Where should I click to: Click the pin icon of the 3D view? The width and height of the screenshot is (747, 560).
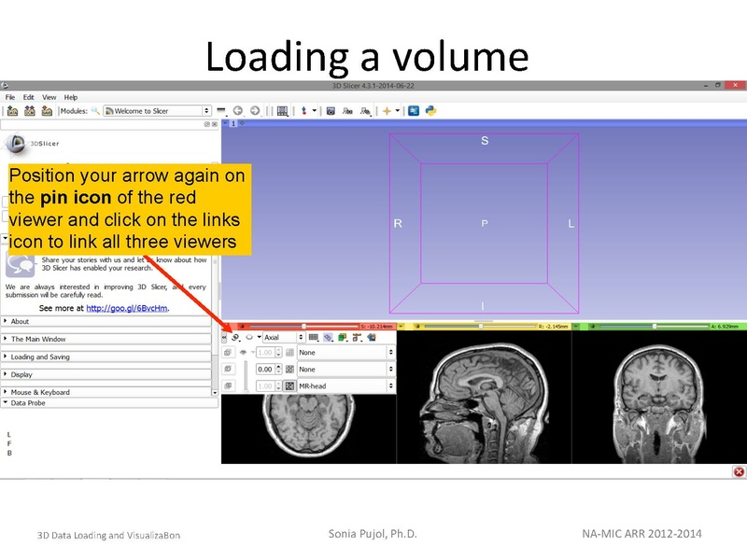[x=225, y=123]
